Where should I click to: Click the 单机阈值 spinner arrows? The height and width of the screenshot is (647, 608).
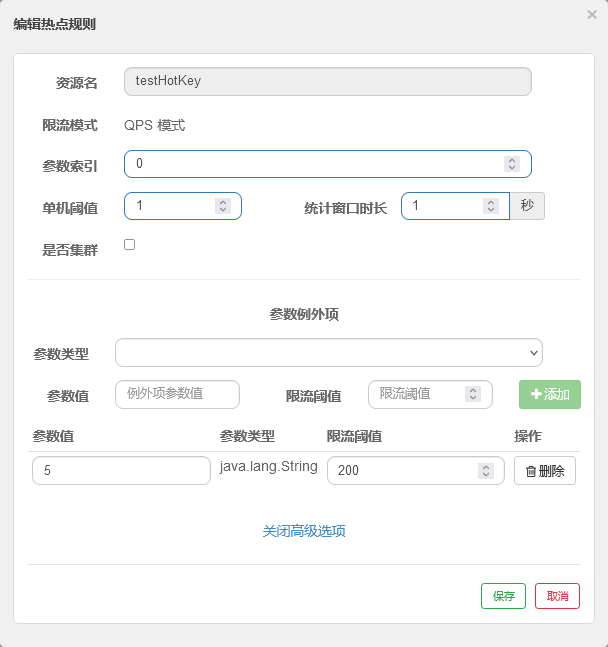223,206
